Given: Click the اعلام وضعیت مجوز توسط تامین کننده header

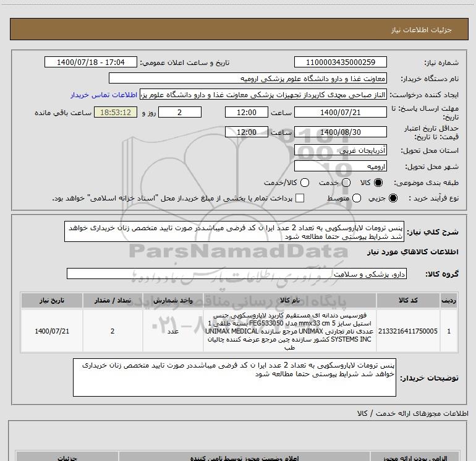Looking at the screenshot, I should click(x=244, y=457).
